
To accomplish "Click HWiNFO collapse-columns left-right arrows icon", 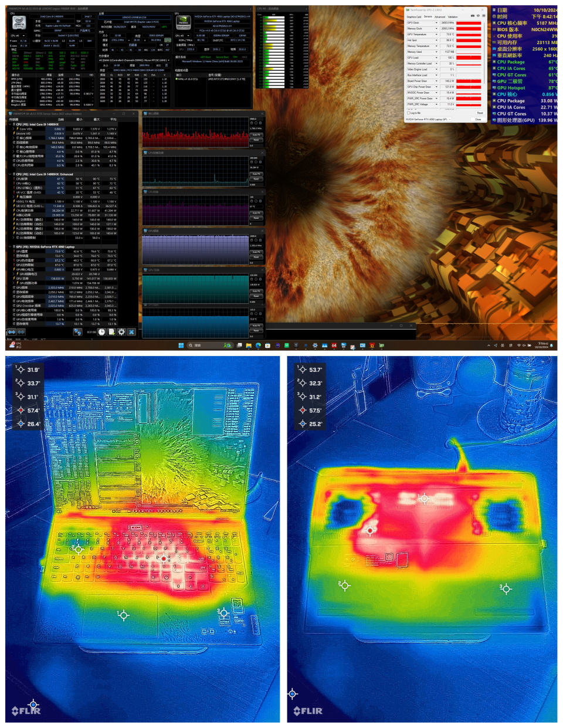I will (11, 332).
